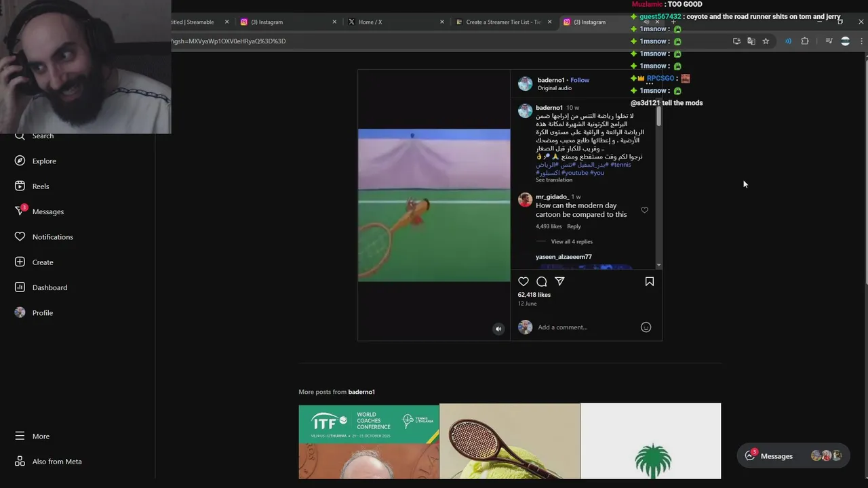This screenshot has width=868, height=488.
Task: Expand View all 4 replies
Action: (572, 241)
